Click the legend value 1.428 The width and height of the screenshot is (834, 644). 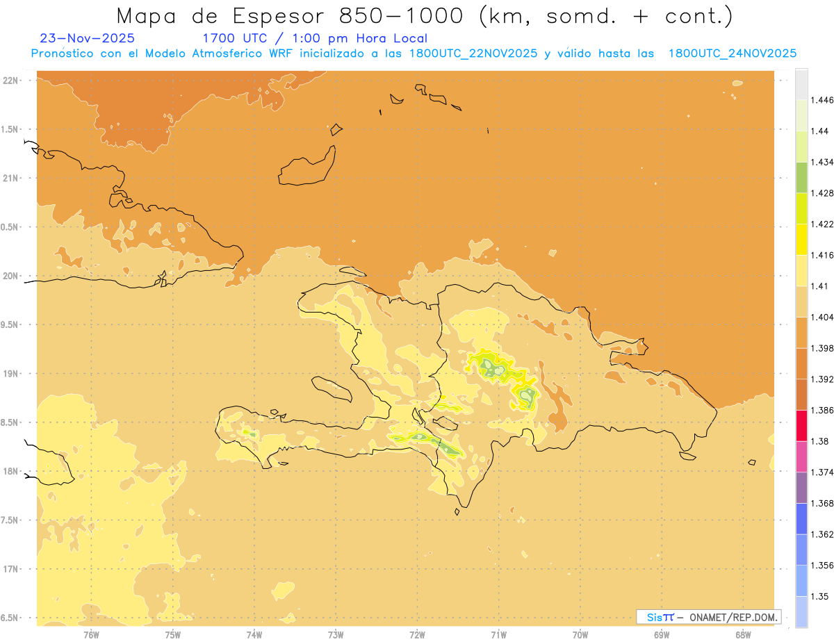pos(822,192)
